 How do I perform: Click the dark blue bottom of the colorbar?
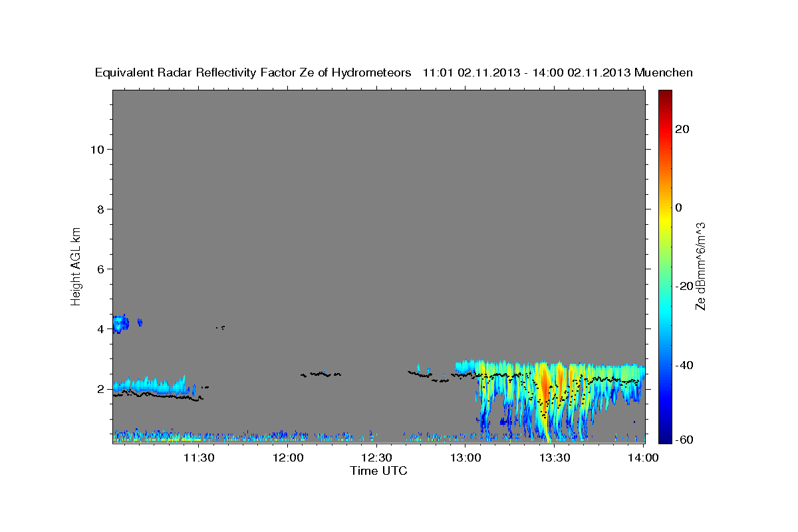665,437
